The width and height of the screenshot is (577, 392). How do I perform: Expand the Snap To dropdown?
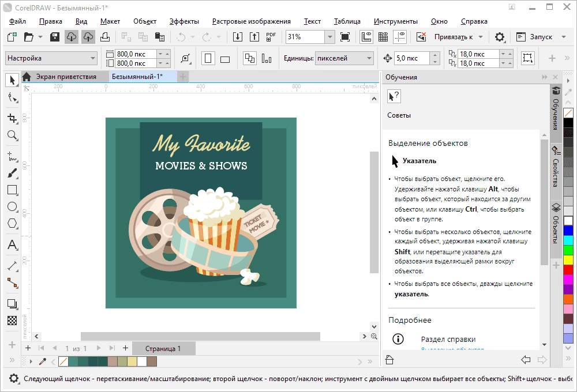coord(481,37)
